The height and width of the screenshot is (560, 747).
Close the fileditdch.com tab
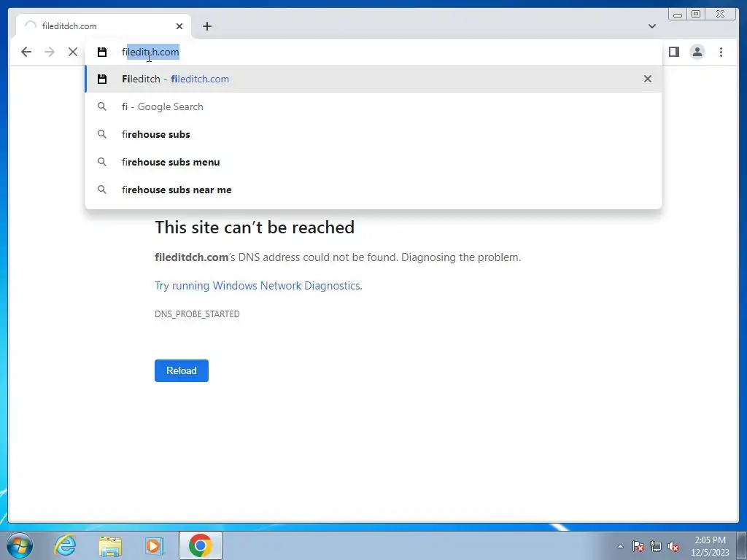pyautogui.click(x=179, y=26)
